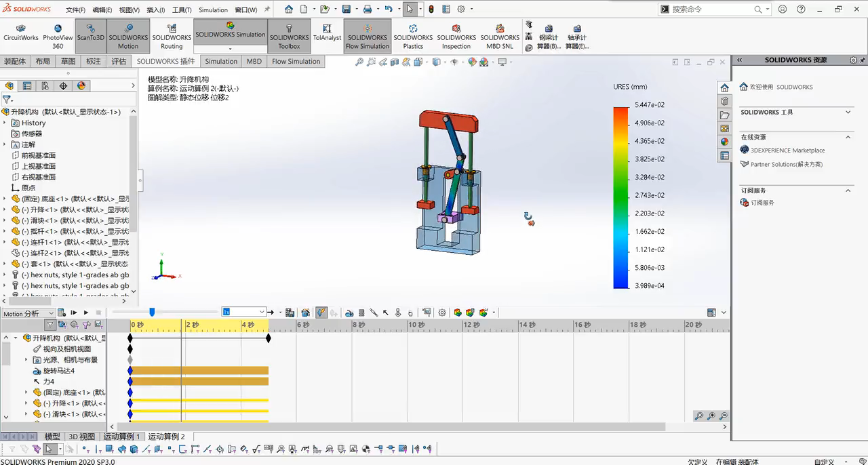Enable the SOLIDWORKS Routing add-in

coord(172,37)
